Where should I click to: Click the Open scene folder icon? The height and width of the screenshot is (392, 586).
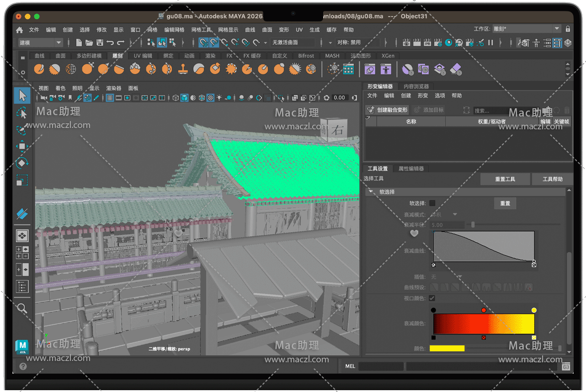point(89,42)
